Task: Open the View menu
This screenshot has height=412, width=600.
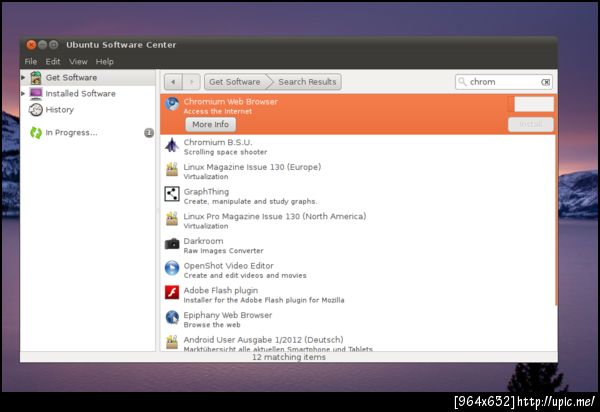Action: [x=78, y=62]
